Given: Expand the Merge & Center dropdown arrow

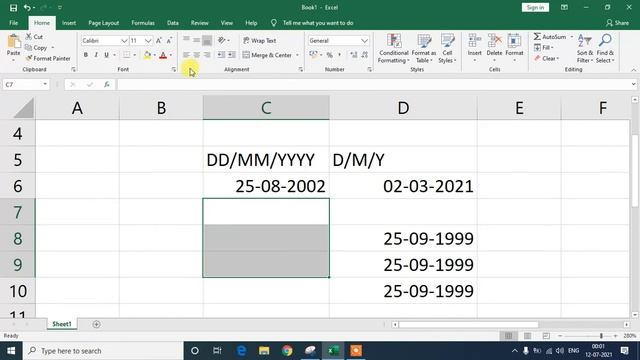Looking at the screenshot, I should tap(297, 55).
